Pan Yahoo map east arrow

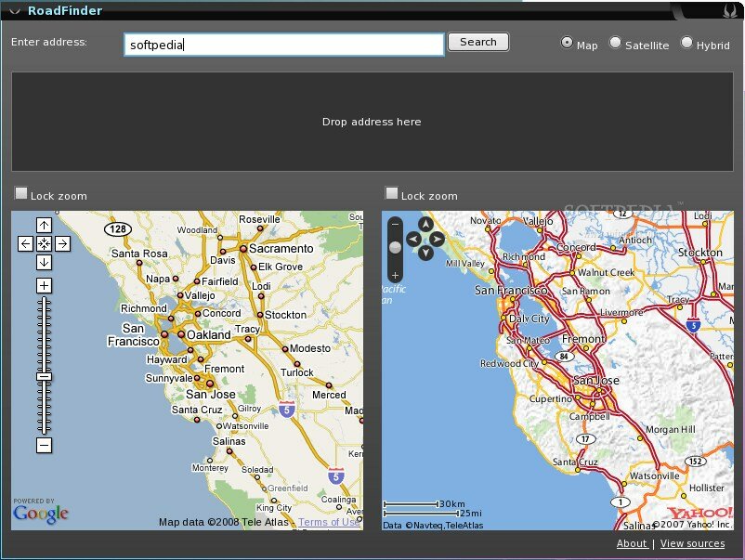coord(438,239)
